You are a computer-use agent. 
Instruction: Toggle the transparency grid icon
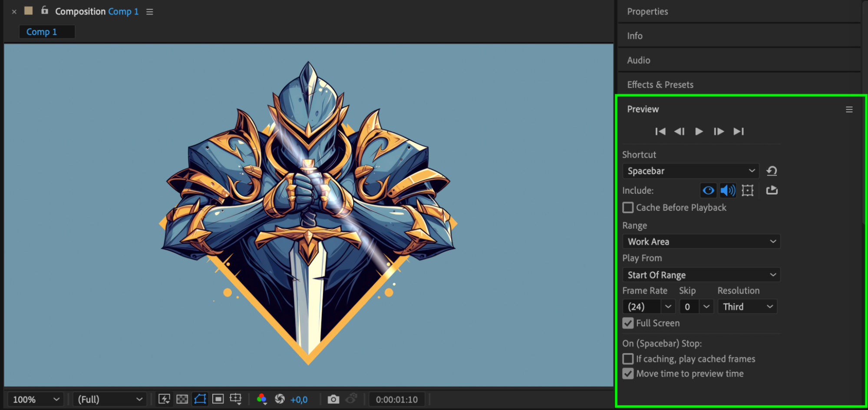182,399
